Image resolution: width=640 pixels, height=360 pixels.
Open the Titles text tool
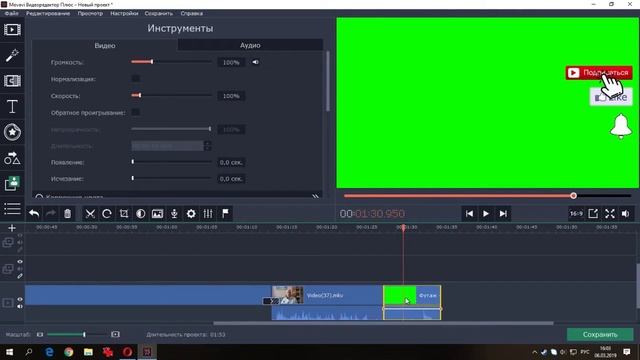12,107
